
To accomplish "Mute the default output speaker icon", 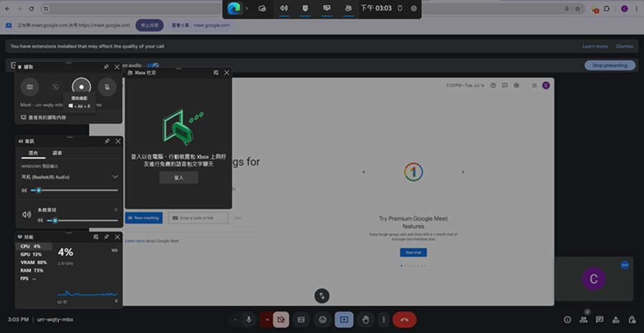I will (x=24, y=190).
